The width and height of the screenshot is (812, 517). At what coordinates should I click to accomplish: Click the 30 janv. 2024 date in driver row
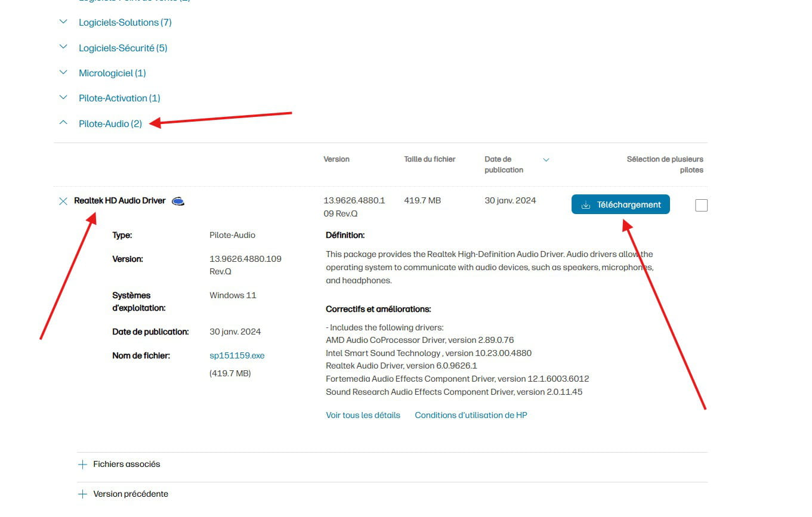510,200
